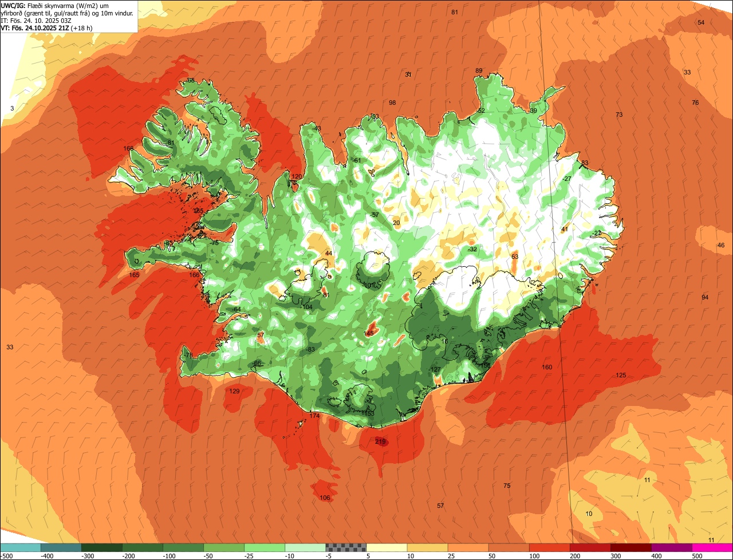Select the dark teal -400 to -300 swatch
Screen dimensions: 733x560
tap(61, 547)
